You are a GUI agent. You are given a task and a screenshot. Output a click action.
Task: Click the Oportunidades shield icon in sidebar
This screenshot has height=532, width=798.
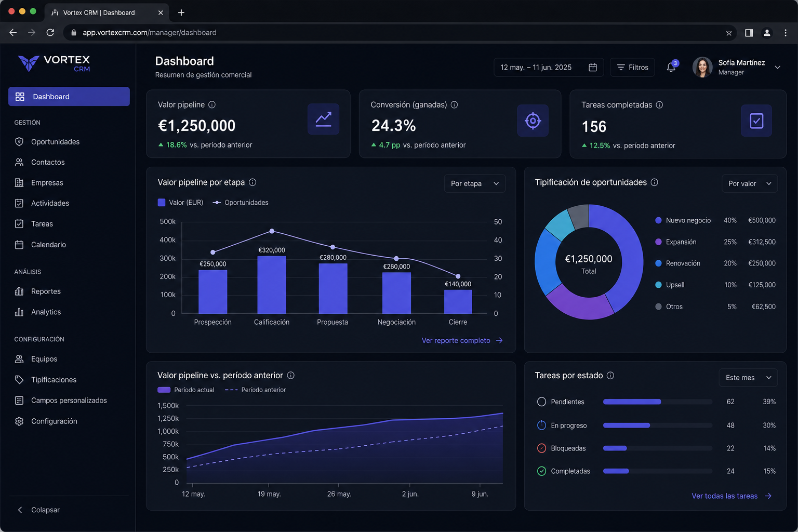tap(19, 142)
